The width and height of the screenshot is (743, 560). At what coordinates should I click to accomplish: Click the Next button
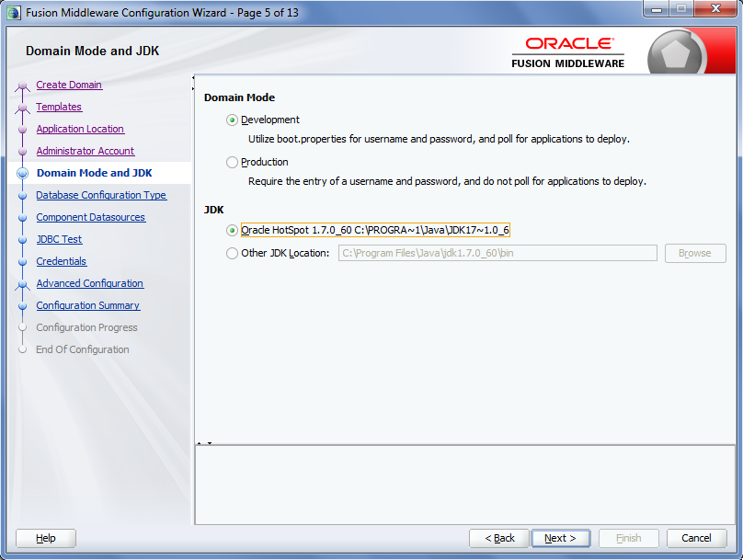click(561, 538)
